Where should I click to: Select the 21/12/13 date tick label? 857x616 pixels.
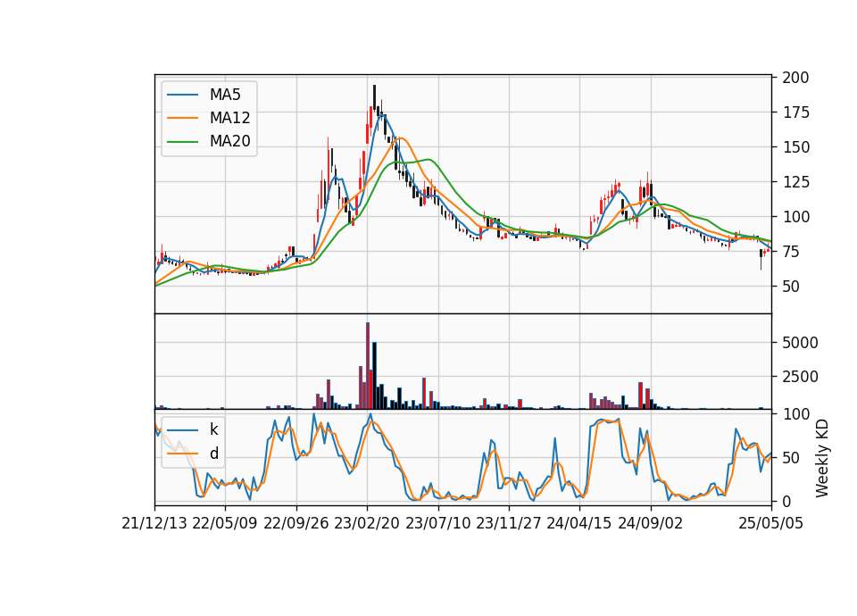click(154, 523)
